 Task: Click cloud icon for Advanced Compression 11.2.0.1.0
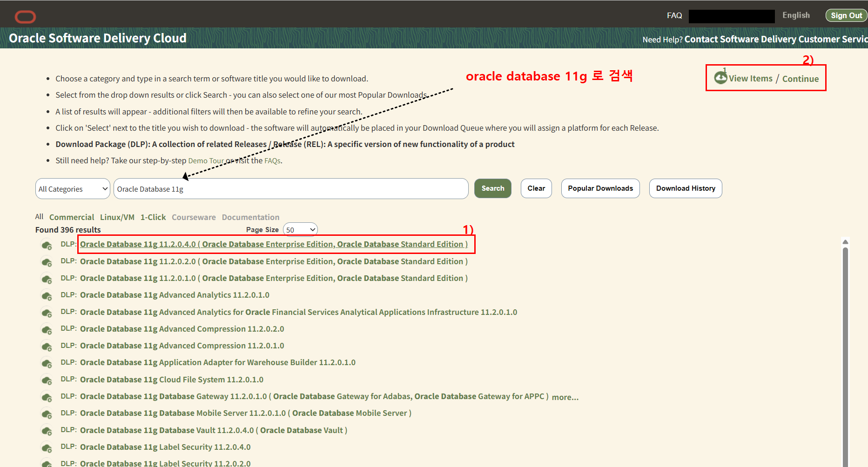pyautogui.click(x=47, y=346)
